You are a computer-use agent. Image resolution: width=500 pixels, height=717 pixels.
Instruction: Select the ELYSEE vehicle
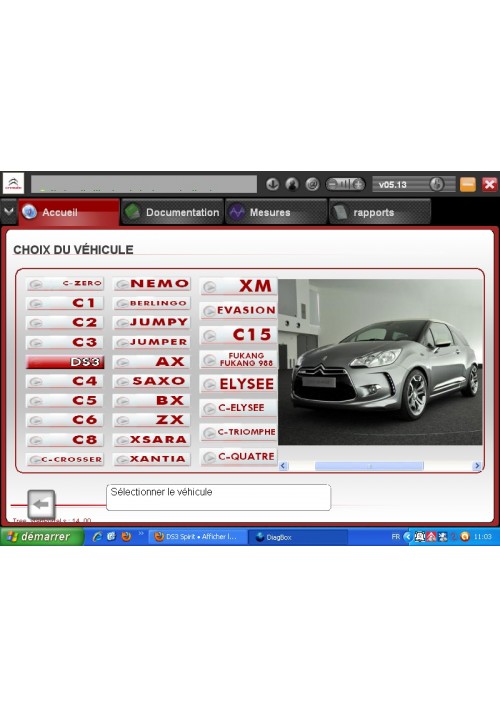[238, 384]
